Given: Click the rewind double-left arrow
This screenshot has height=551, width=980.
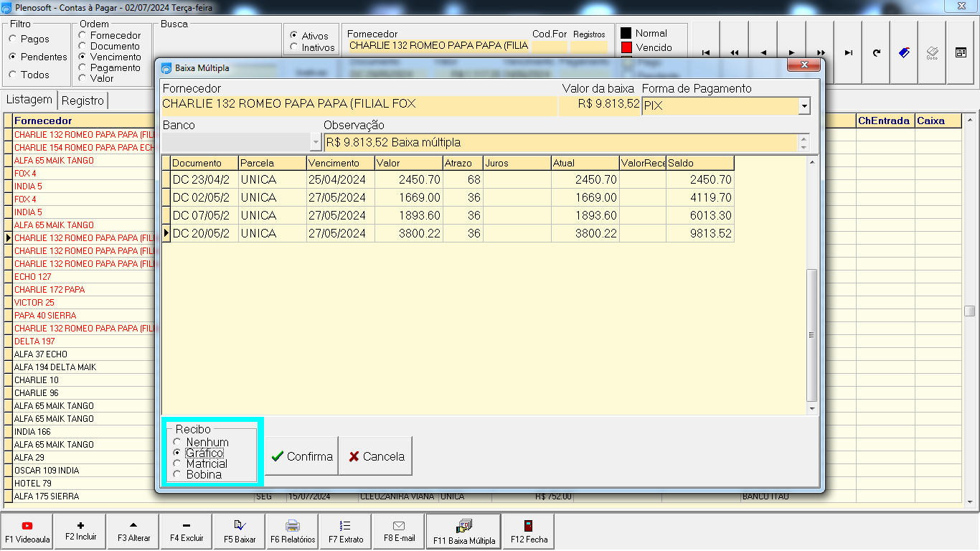Looking at the screenshot, I should pos(735,52).
